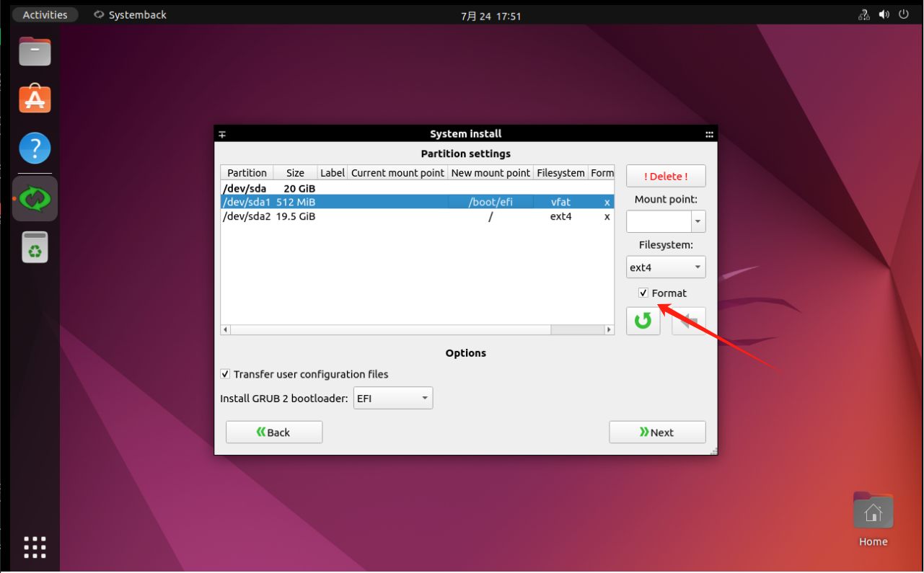
Task: Click the green refresh partitions icon
Action: (x=643, y=321)
